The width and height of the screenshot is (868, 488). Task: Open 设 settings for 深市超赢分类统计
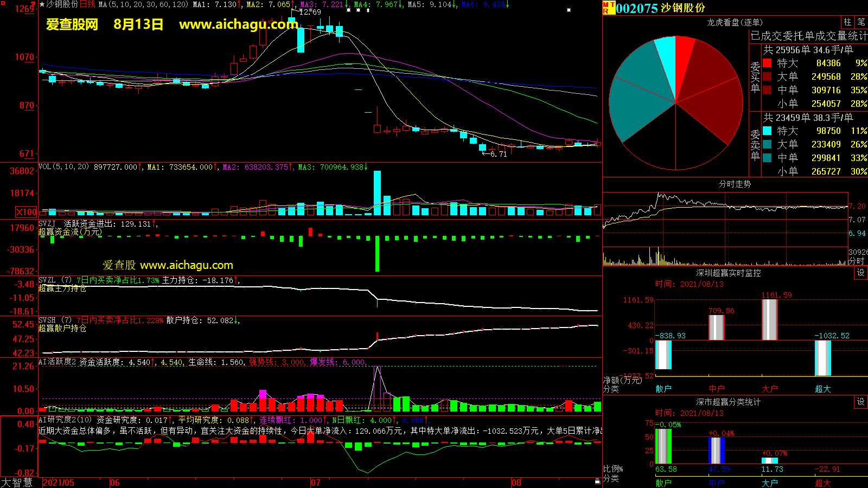click(x=861, y=402)
